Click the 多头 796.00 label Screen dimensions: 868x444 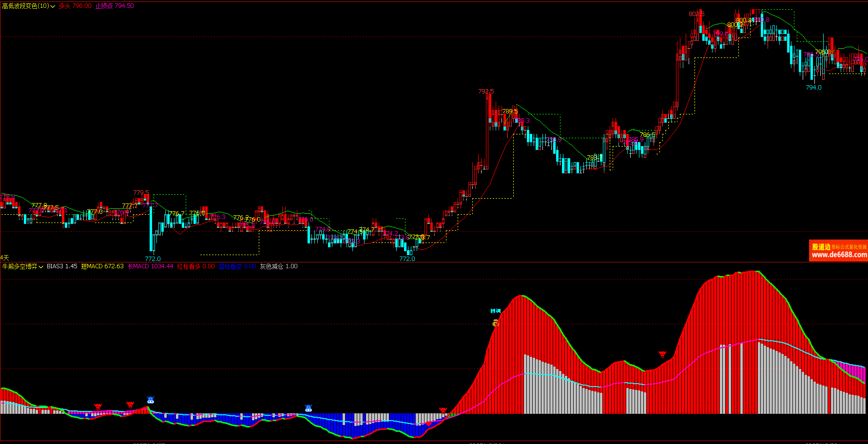[75, 6]
